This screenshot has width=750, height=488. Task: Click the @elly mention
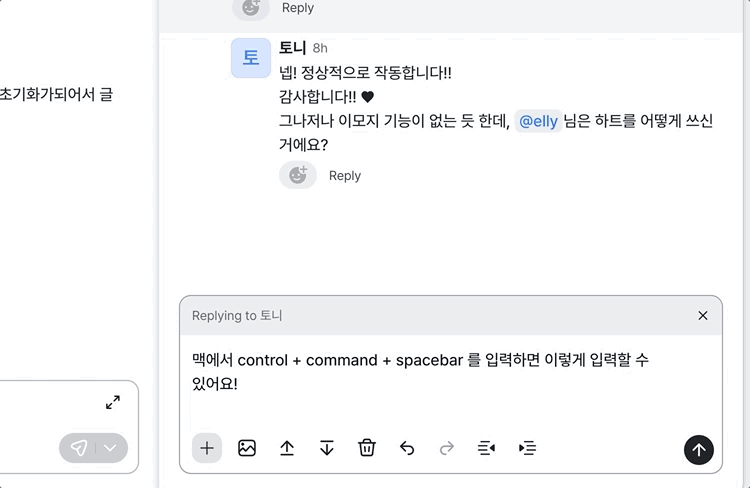pos(538,122)
